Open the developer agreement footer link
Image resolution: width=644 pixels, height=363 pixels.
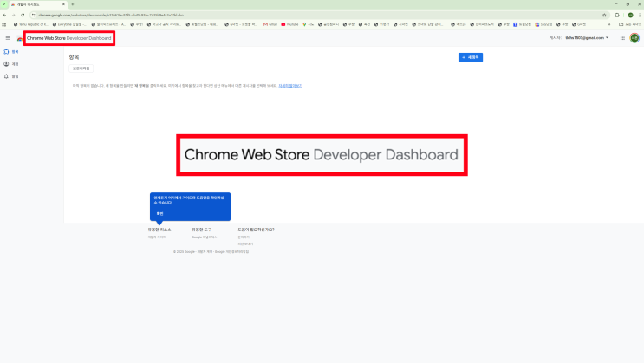coord(205,252)
